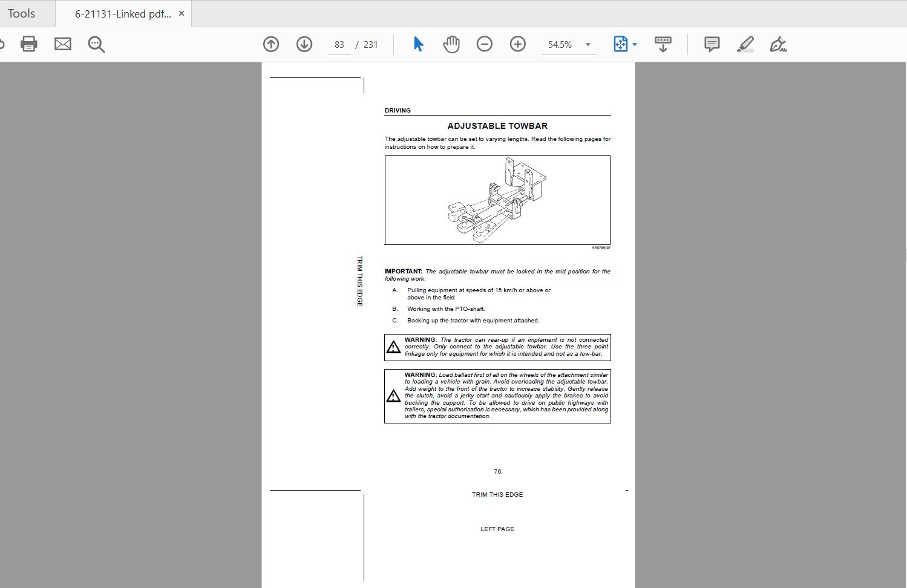907x588 pixels.
Task: Click item A about pulling equipment speeds
Action: (479, 294)
